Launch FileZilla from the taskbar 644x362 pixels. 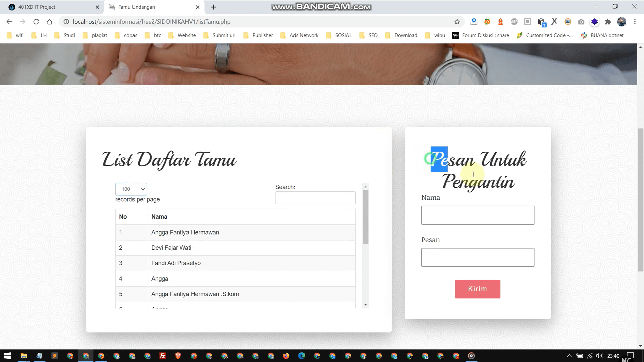click(x=163, y=356)
